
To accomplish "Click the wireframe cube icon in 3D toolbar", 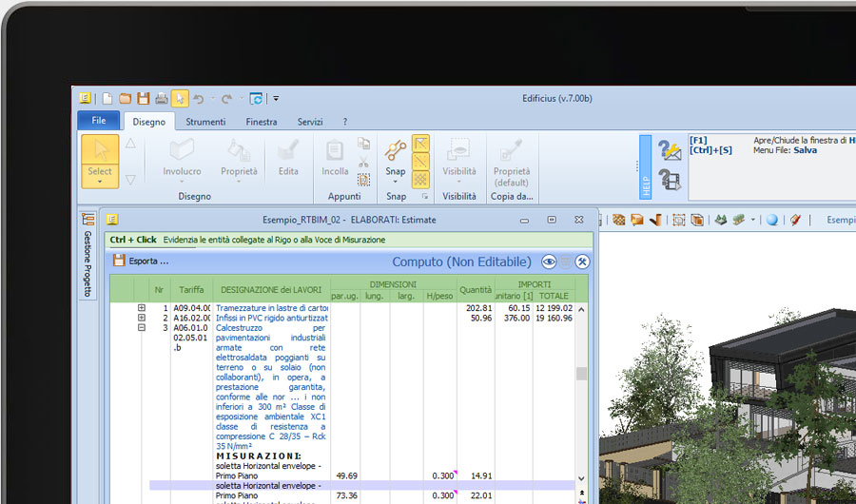I will [x=697, y=220].
